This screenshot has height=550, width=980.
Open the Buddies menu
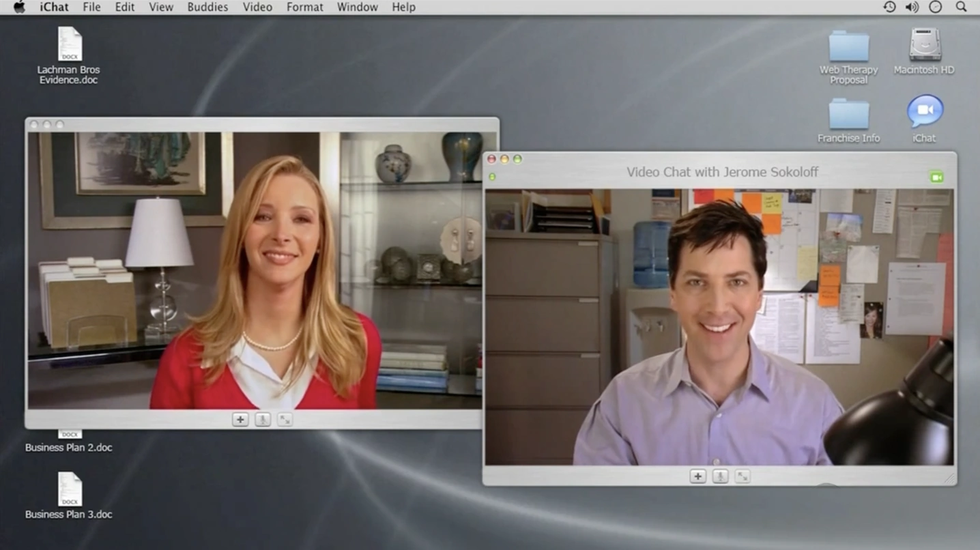[x=207, y=7]
